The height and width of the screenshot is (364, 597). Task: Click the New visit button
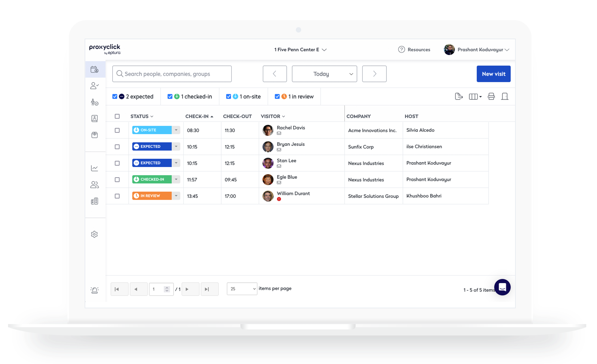(x=493, y=74)
